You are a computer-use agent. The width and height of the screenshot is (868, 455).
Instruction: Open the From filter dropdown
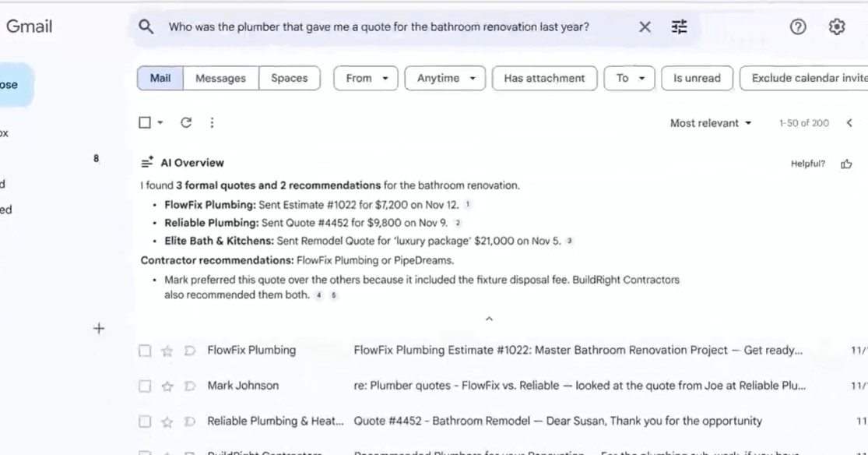pos(366,78)
